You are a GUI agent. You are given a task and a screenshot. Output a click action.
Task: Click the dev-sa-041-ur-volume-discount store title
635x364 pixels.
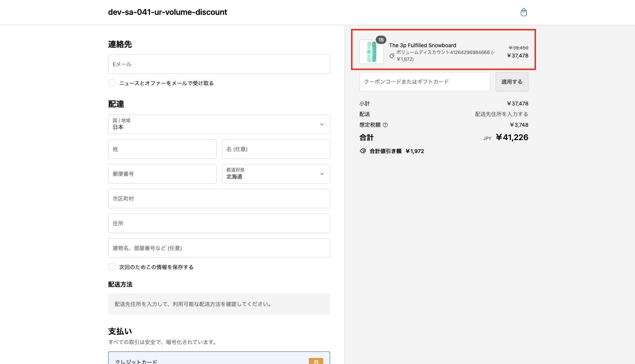167,12
